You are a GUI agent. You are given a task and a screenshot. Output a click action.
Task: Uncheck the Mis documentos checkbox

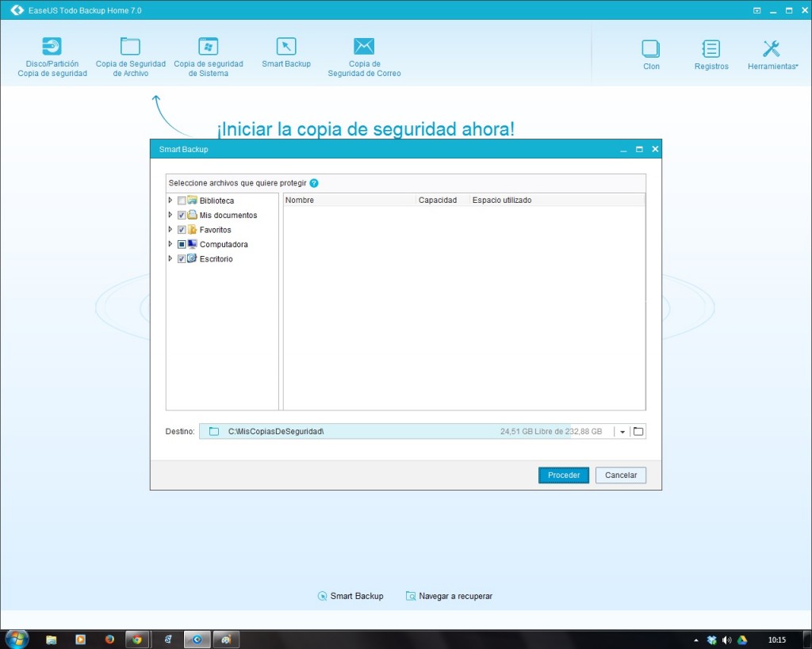click(x=182, y=216)
